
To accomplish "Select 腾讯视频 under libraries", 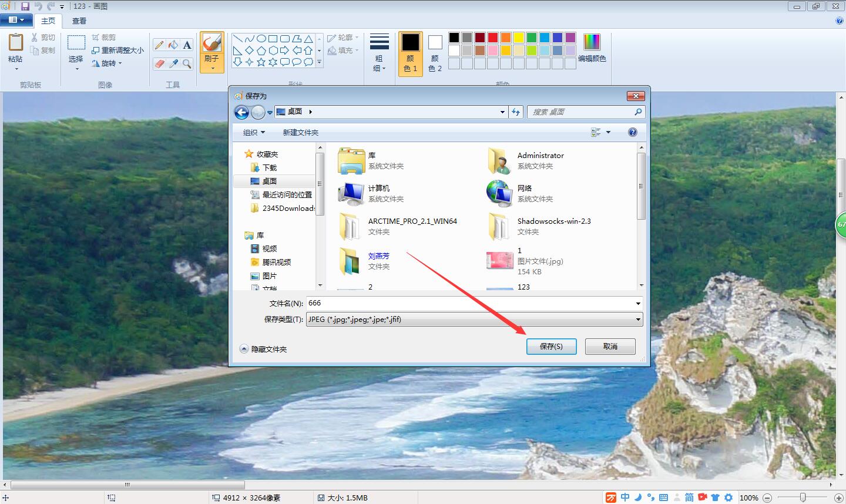I will pyautogui.click(x=270, y=262).
